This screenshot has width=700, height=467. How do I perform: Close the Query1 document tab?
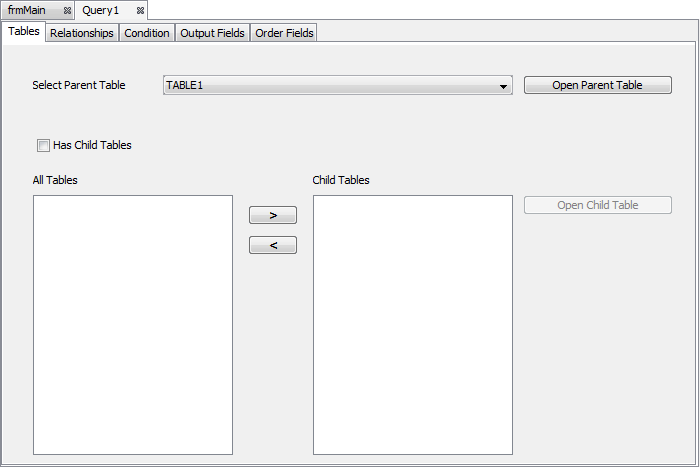[x=140, y=10]
